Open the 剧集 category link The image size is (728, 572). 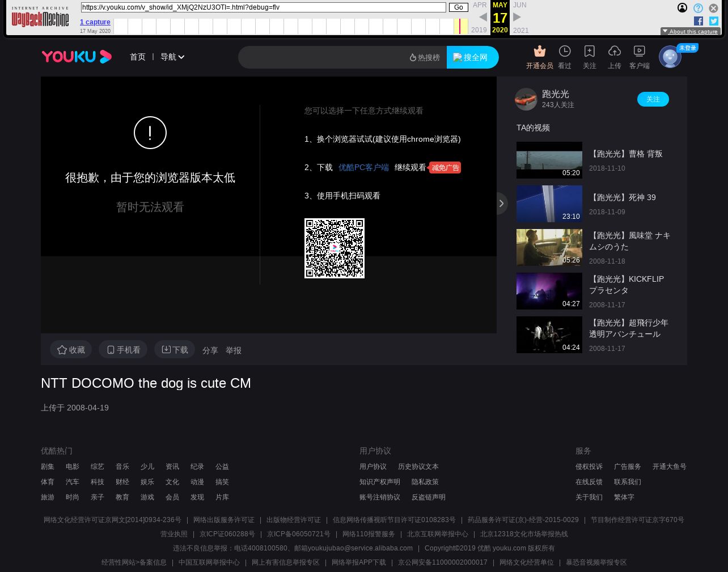(x=48, y=467)
